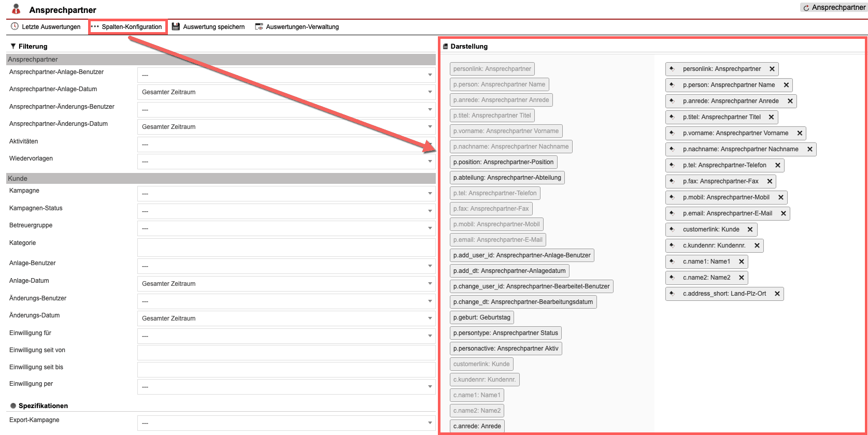Open Ansprechpartner-Anlage-Benutzer dropdown
The width and height of the screenshot is (868, 435).
(x=286, y=75)
